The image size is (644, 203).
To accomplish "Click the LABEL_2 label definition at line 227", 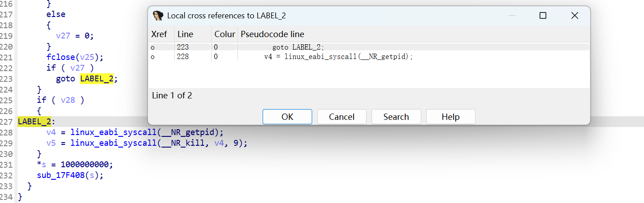I will pos(35,121).
